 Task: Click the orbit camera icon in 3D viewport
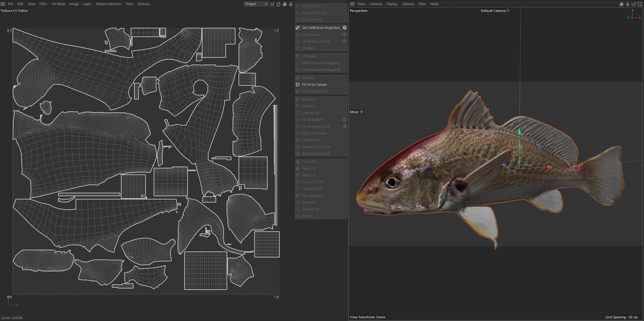click(x=633, y=4)
